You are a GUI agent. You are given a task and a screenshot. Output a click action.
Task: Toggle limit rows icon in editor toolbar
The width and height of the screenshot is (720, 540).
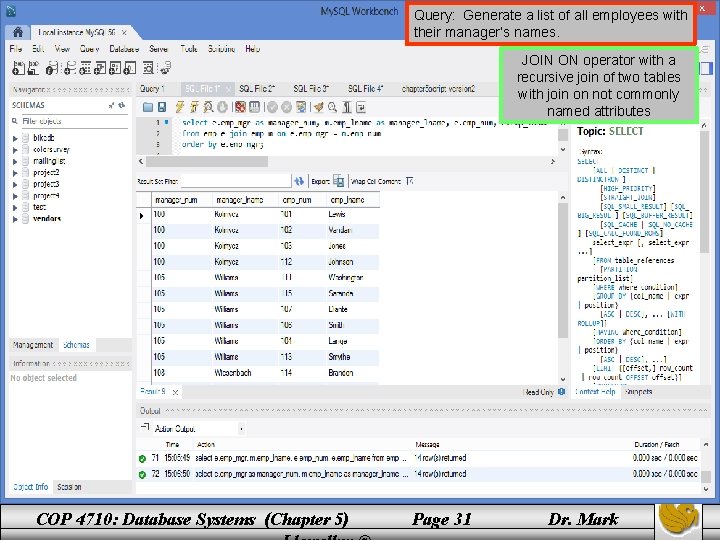pyautogui.click(x=254, y=107)
